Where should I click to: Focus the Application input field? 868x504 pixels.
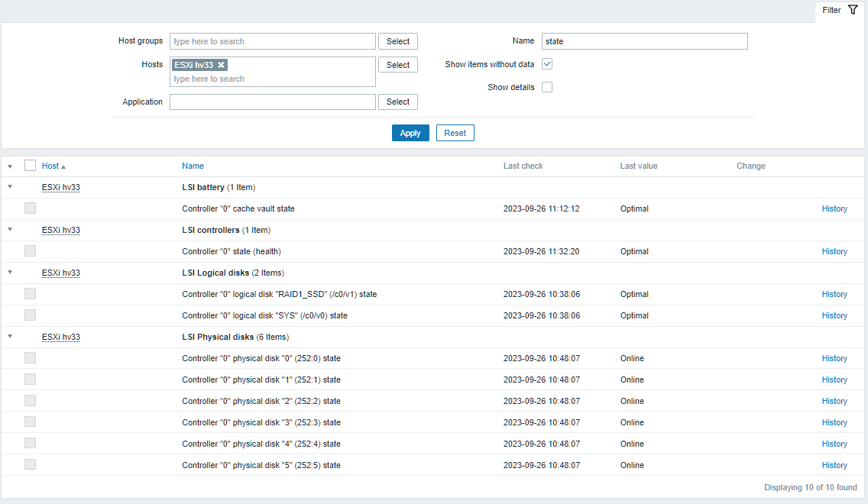click(272, 102)
